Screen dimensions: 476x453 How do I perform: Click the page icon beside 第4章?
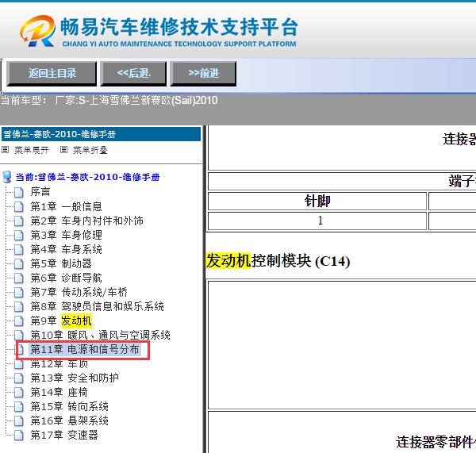coord(19,249)
